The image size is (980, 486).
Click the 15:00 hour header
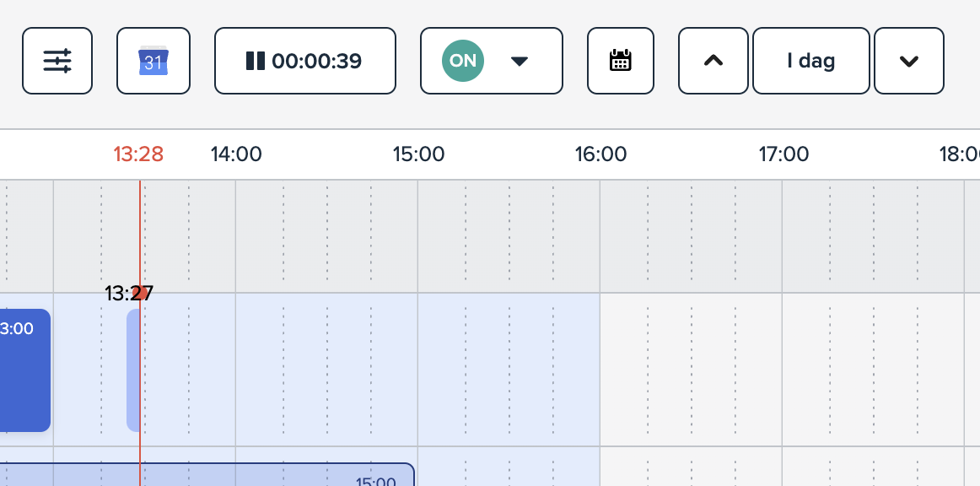418,154
